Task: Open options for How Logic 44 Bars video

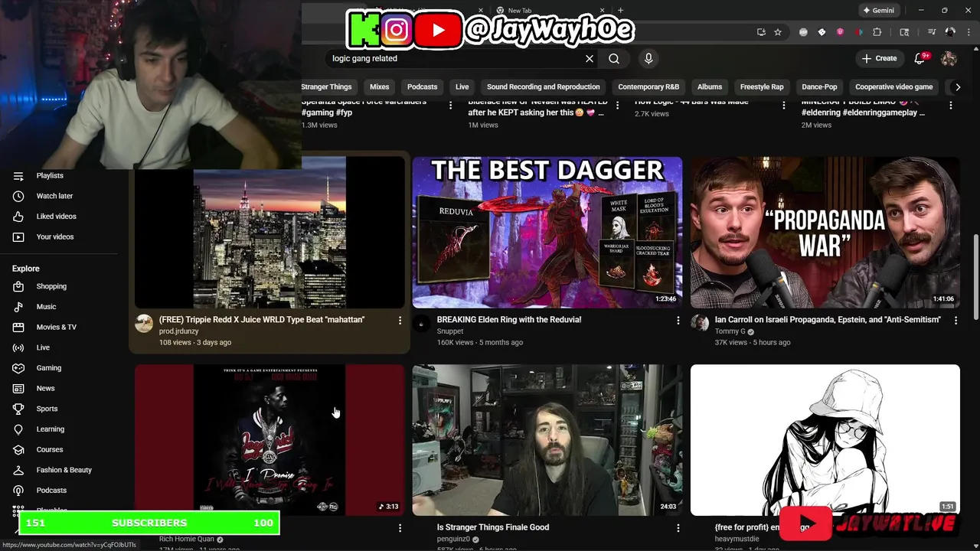Action: (x=783, y=105)
